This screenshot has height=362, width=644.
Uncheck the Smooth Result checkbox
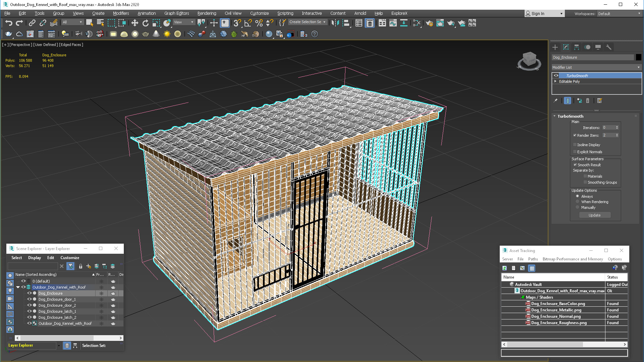pos(575,165)
